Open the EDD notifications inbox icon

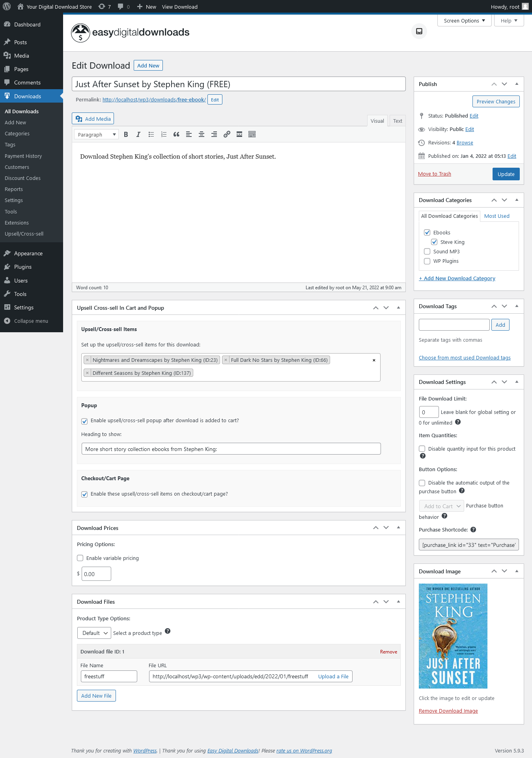tap(419, 31)
